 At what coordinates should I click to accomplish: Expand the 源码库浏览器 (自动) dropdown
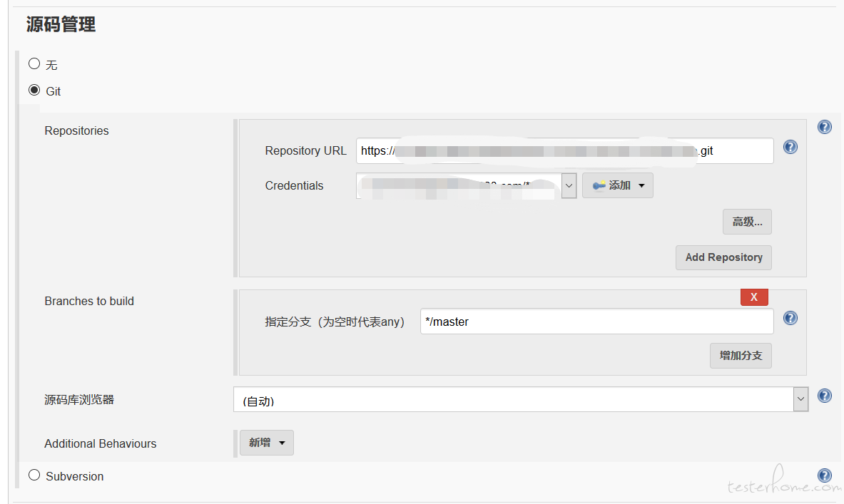click(x=521, y=400)
